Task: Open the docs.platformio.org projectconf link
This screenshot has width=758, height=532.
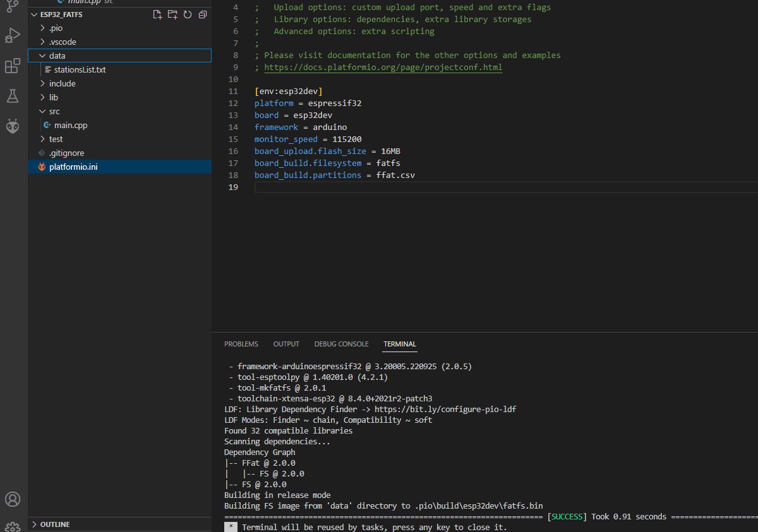Action: pos(383,68)
